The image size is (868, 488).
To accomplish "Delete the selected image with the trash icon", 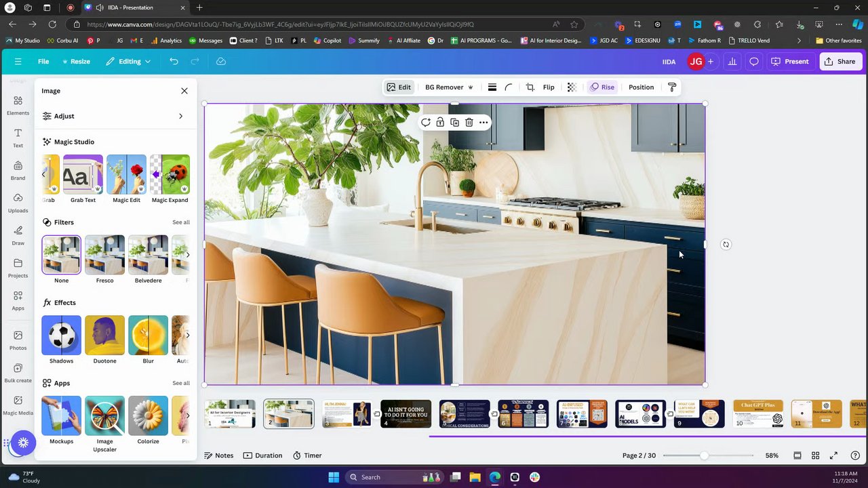I will pos(469,123).
